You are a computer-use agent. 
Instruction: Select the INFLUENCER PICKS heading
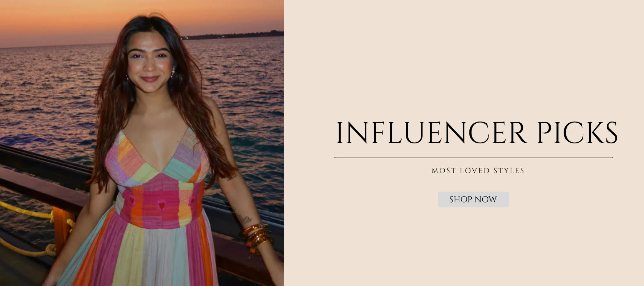click(x=477, y=133)
